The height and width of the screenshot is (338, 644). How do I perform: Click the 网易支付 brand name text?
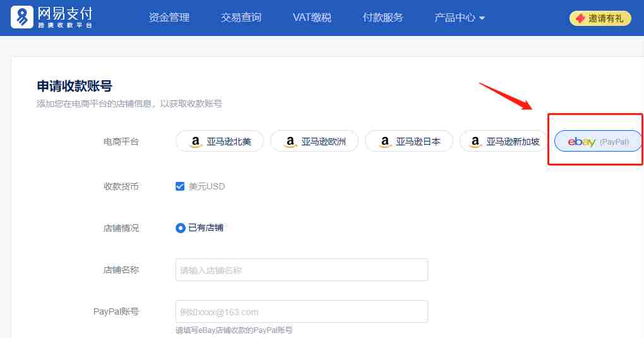65,13
